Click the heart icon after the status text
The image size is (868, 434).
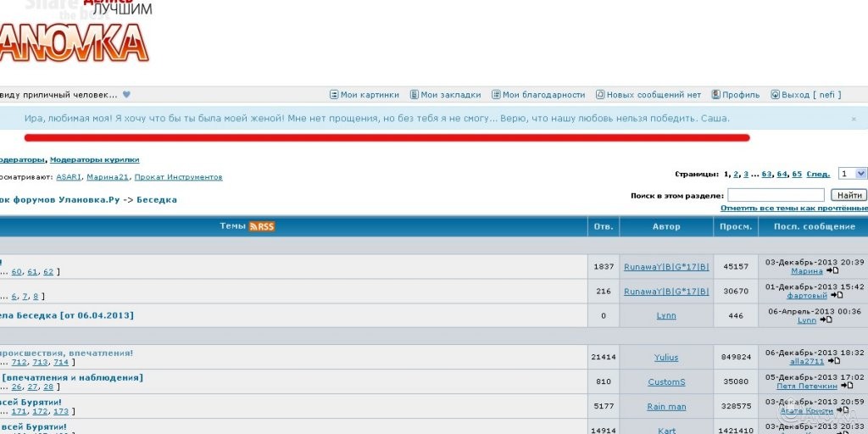pyautogui.click(x=126, y=95)
